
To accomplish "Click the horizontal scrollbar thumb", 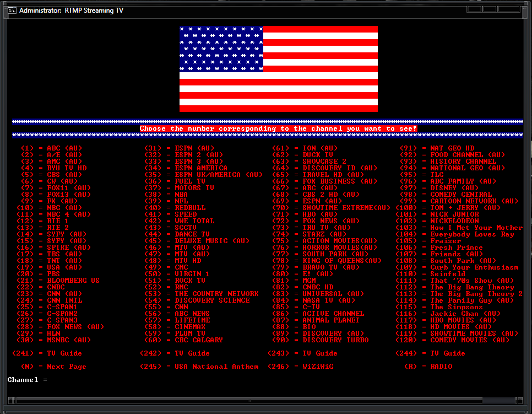I will click(249, 401).
